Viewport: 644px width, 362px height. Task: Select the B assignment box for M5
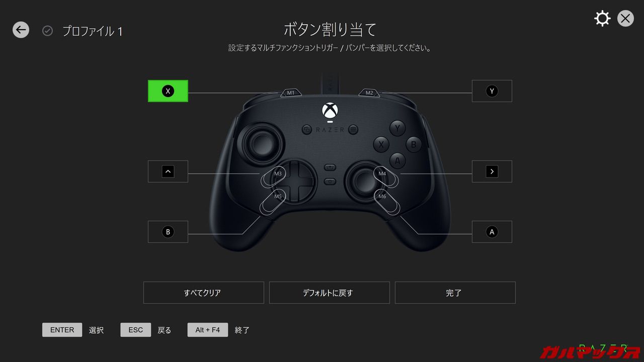point(168,232)
